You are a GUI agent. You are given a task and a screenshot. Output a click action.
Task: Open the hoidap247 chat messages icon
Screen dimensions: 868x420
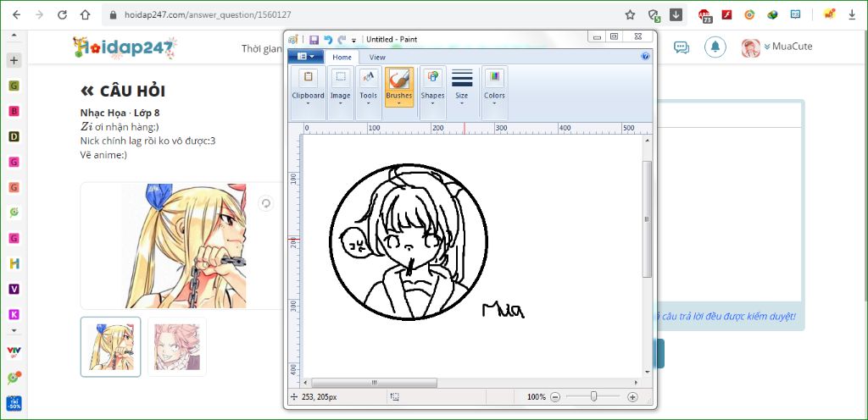[x=682, y=47]
